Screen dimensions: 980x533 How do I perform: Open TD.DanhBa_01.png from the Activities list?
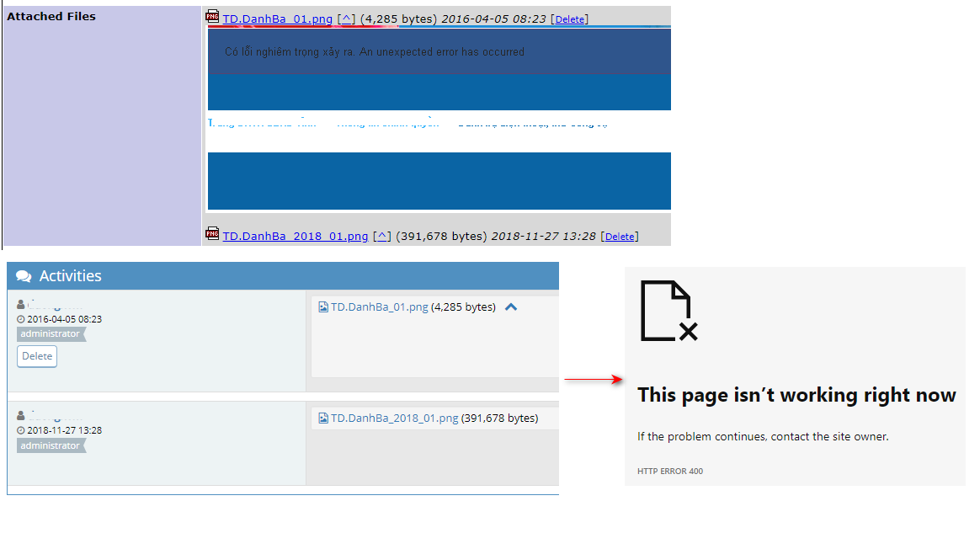point(379,307)
